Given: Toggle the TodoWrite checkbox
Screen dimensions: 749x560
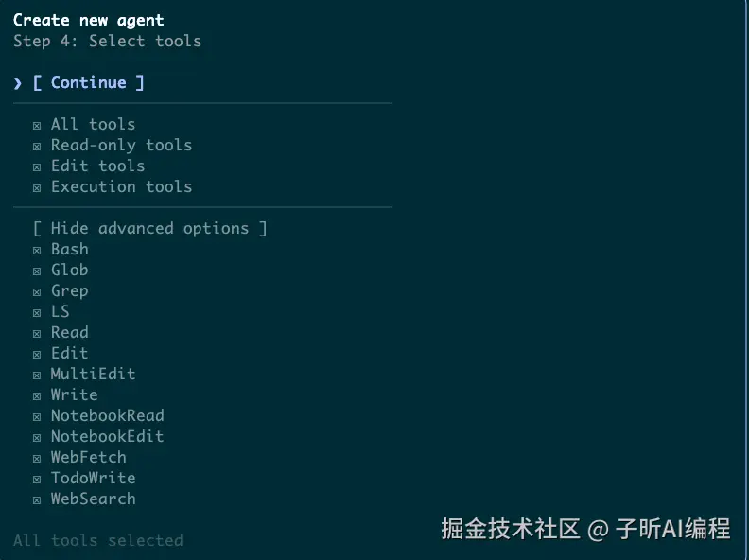Looking at the screenshot, I should (x=37, y=479).
